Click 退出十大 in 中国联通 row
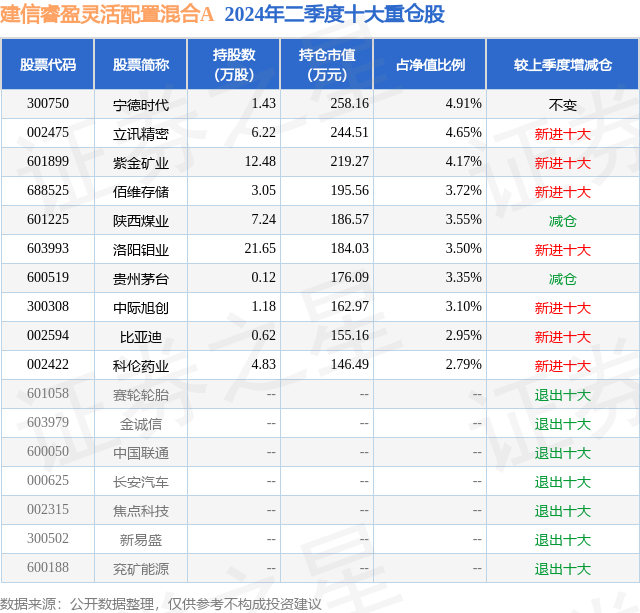Image resolution: width=640 pixels, height=613 pixels. click(x=563, y=453)
